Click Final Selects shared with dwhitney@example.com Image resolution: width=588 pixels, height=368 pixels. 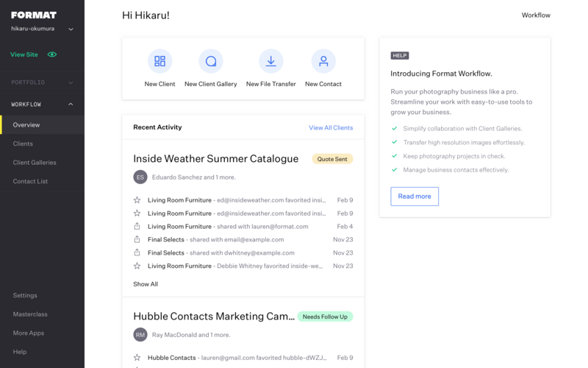pyautogui.click(x=221, y=252)
